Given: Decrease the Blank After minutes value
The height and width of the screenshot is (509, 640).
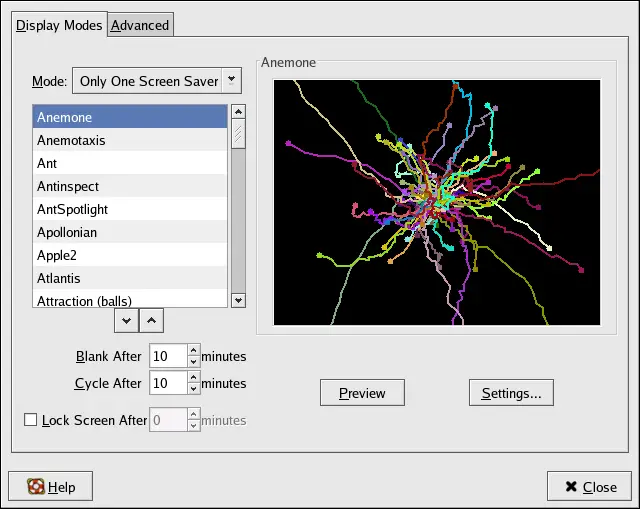Looking at the screenshot, I should (193, 361).
